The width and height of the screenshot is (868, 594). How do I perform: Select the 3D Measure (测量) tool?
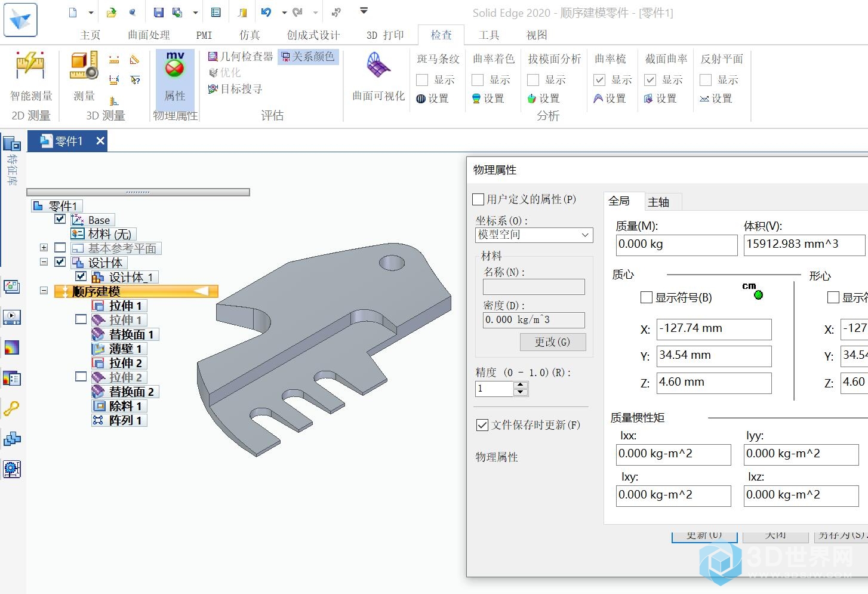pos(84,77)
